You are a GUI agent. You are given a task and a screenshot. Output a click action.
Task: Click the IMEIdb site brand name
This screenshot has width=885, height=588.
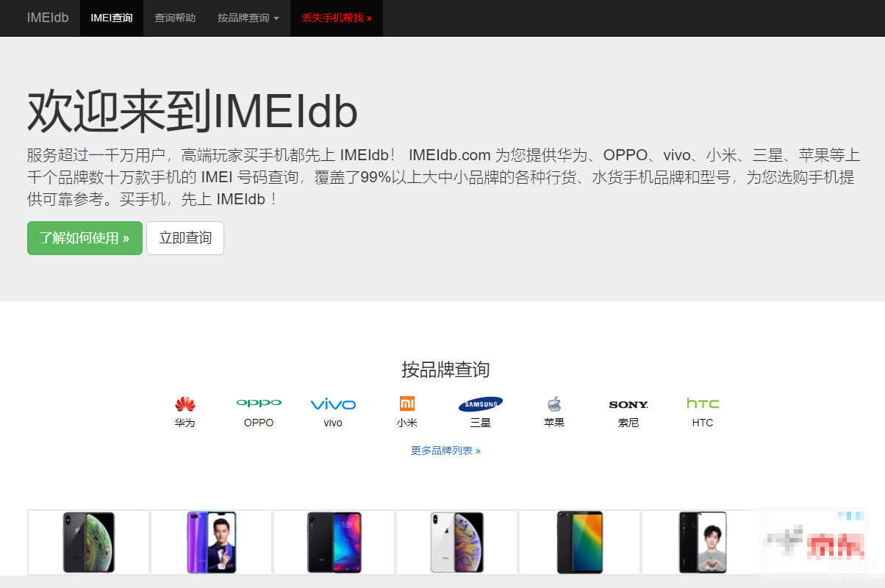tap(48, 18)
